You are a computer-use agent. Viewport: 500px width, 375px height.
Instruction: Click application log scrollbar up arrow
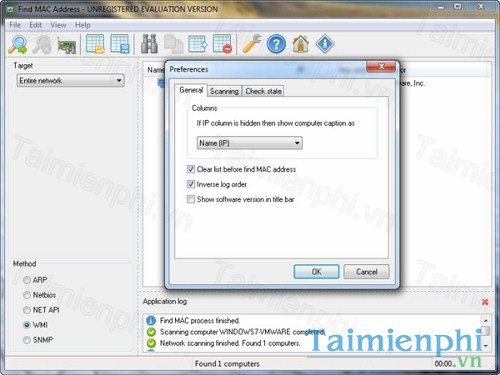click(486, 320)
